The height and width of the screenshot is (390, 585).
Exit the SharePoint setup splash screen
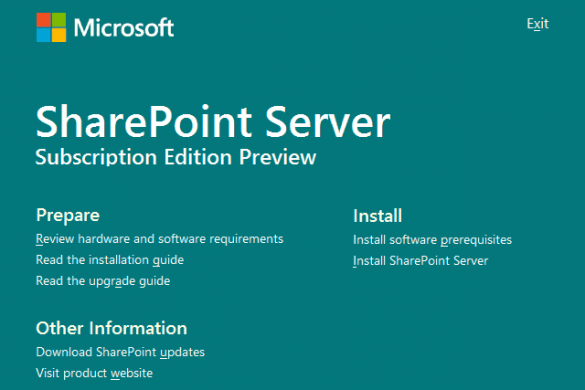[x=538, y=24]
